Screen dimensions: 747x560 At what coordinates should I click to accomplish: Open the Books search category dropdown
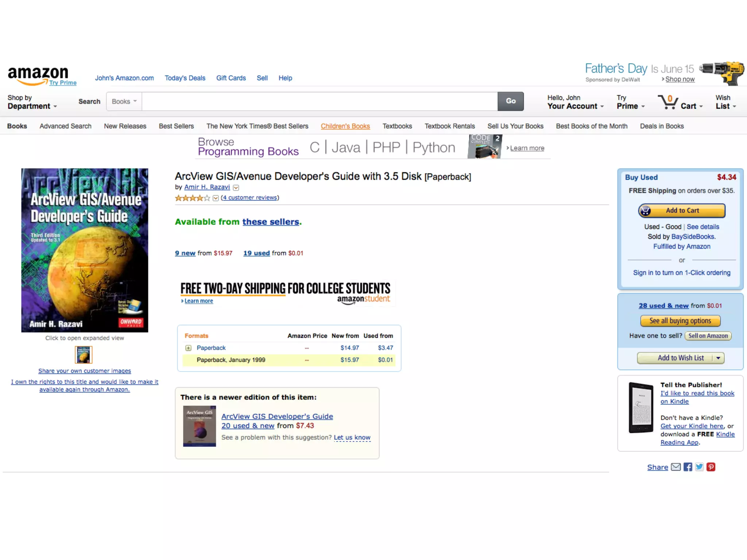124,101
